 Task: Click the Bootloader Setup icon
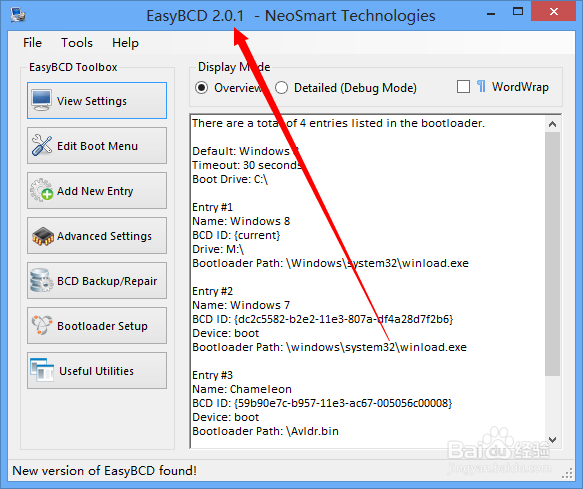(x=42, y=325)
